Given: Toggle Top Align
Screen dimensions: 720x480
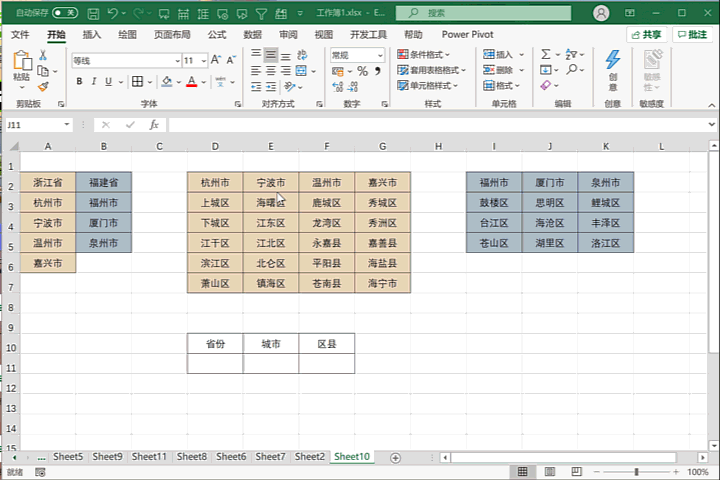Looking at the screenshot, I should tap(256, 55).
